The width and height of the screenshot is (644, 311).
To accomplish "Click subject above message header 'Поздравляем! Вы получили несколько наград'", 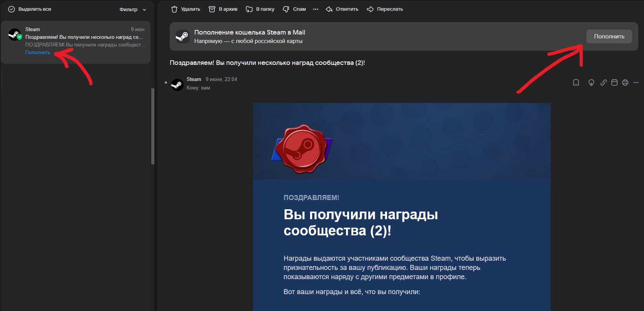I will click(x=267, y=63).
